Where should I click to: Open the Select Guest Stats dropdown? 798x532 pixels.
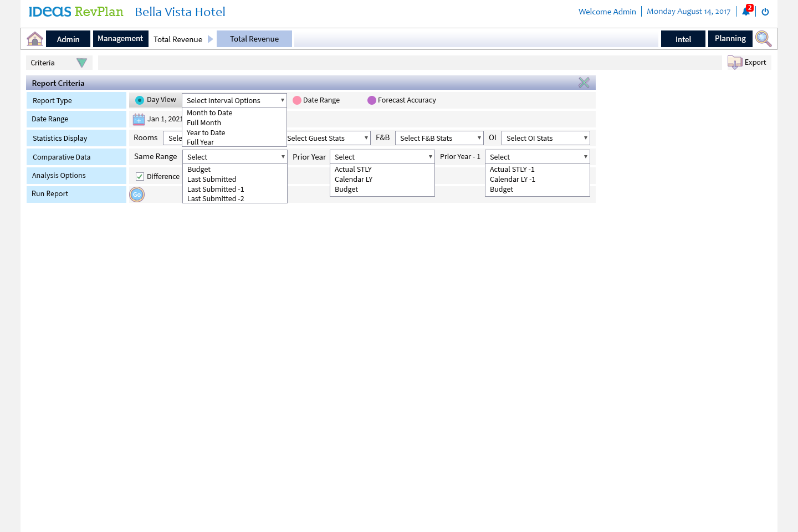[328, 138]
